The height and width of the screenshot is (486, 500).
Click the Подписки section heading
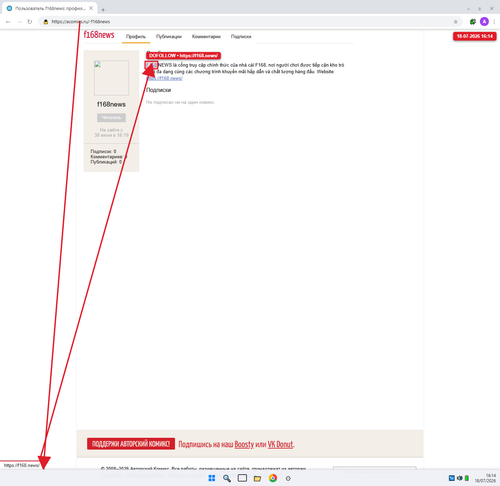pos(159,90)
